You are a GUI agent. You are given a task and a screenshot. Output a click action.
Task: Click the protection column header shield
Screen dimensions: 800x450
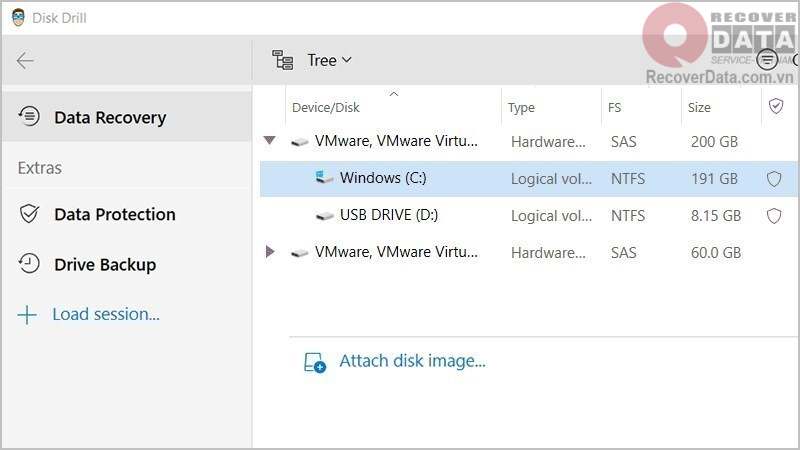pos(775,106)
